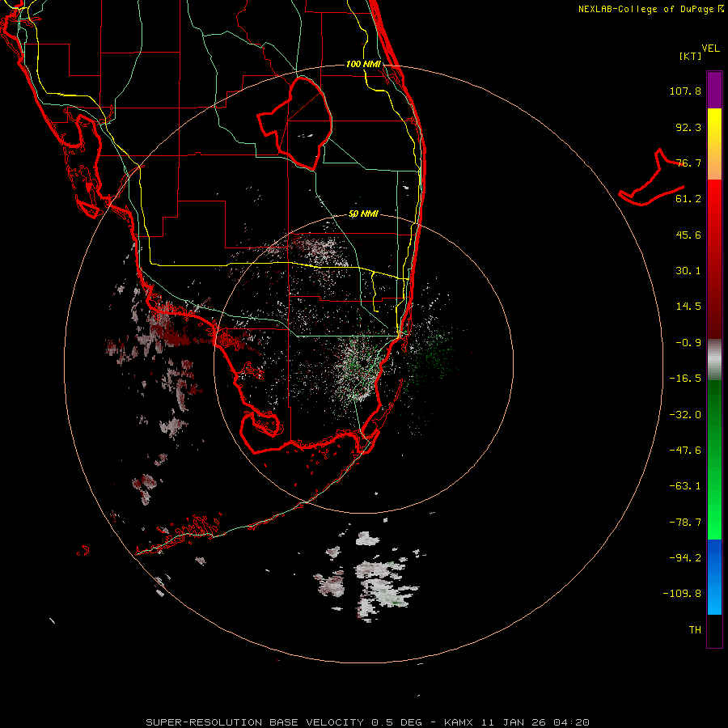Click the [KT] units label
This screenshot has width=728, height=728.
[x=691, y=56]
